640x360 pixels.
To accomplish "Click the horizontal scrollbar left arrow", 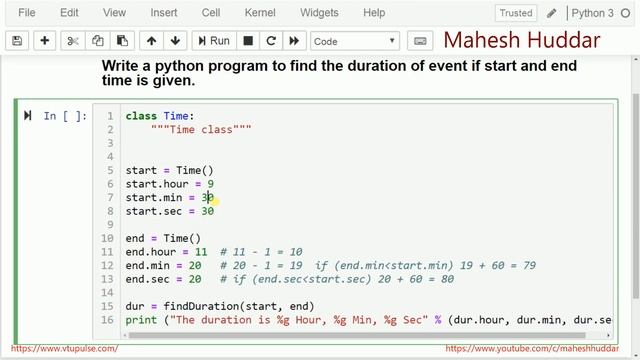I will (125, 336).
